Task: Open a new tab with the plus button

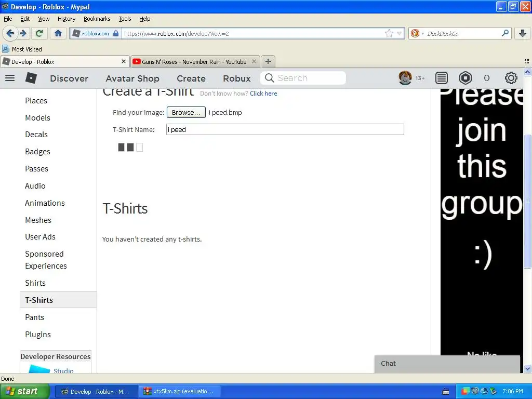Action: (x=268, y=61)
